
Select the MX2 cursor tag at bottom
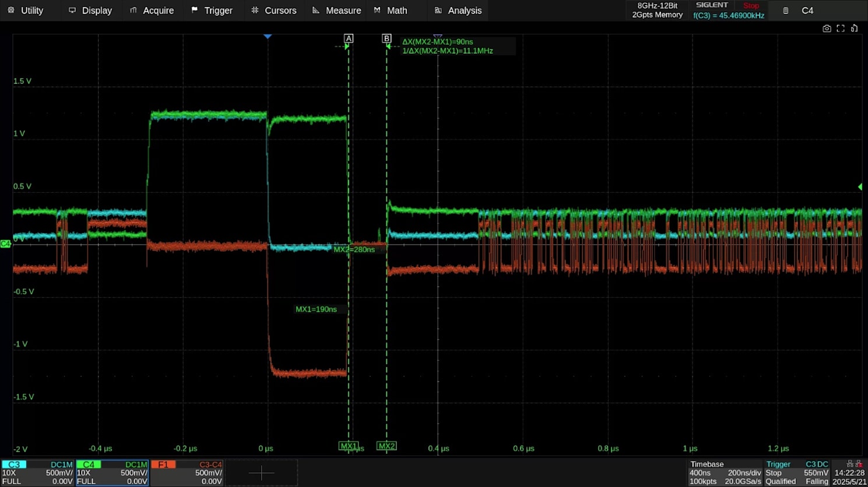386,446
